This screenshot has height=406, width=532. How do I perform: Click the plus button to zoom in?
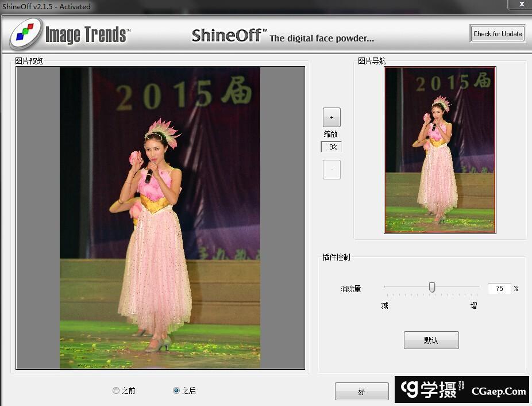331,117
